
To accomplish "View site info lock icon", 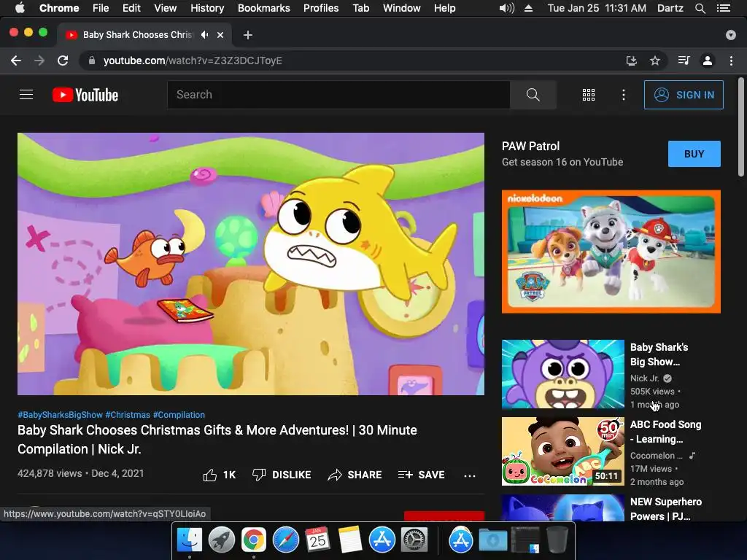I will (x=92, y=61).
